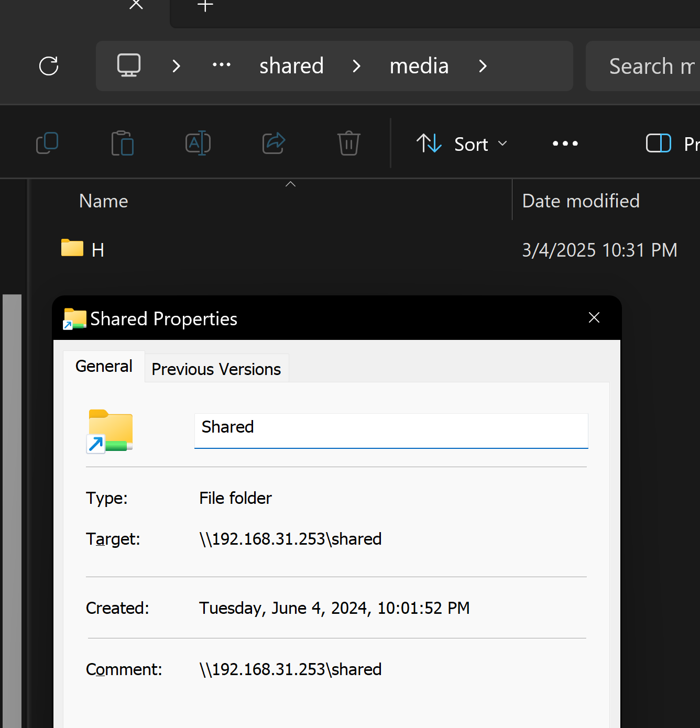Click the Copy toolbar icon

(47, 143)
